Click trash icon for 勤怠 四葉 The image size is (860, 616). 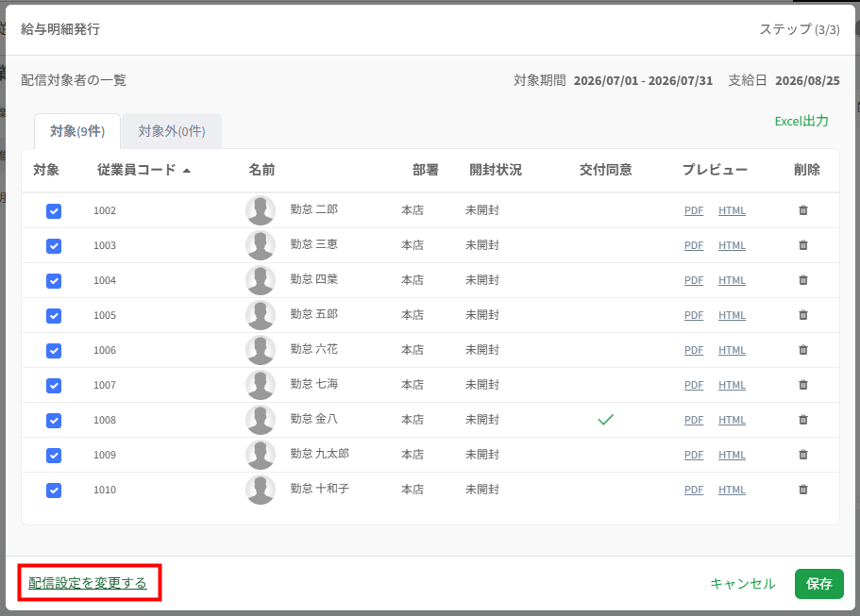click(x=803, y=280)
